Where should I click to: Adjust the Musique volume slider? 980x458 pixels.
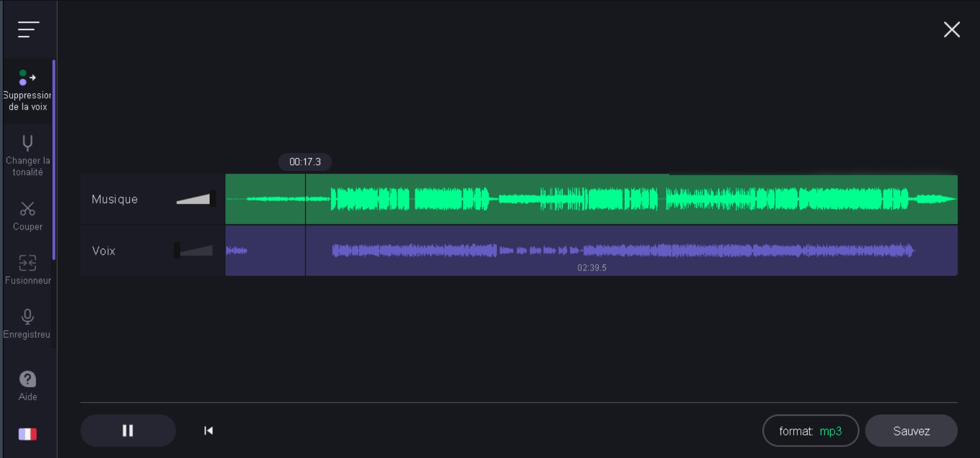pyautogui.click(x=195, y=199)
